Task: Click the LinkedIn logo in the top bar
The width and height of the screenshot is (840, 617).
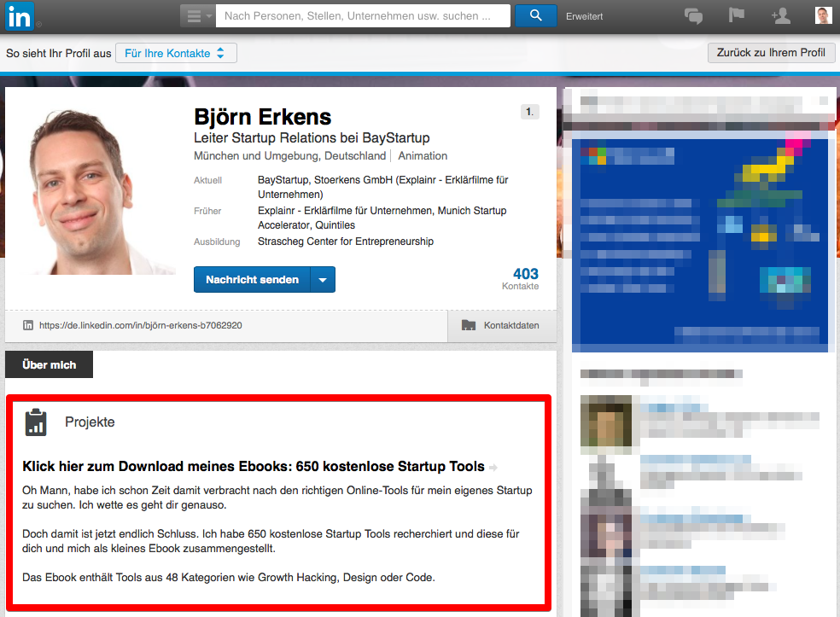Action: [x=19, y=16]
